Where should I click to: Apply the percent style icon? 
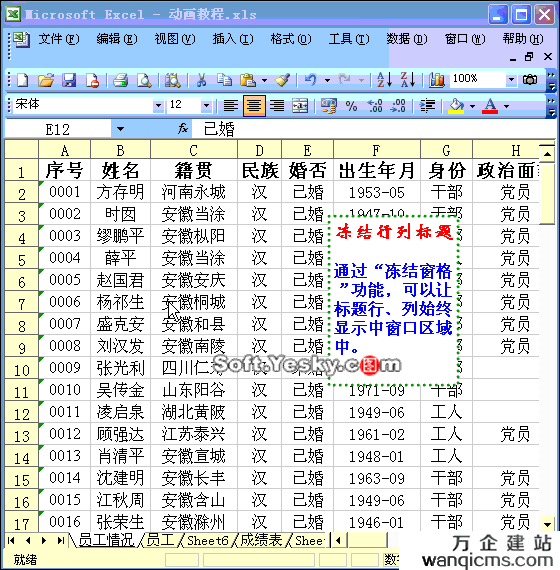351,106
